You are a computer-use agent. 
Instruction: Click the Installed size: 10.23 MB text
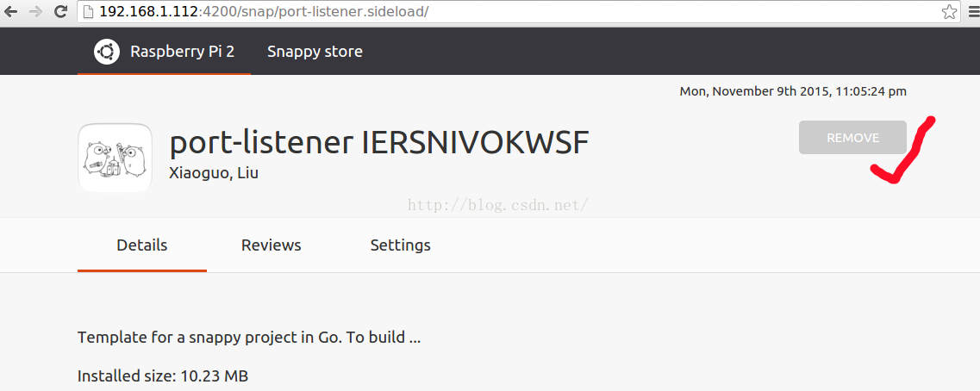163,376
